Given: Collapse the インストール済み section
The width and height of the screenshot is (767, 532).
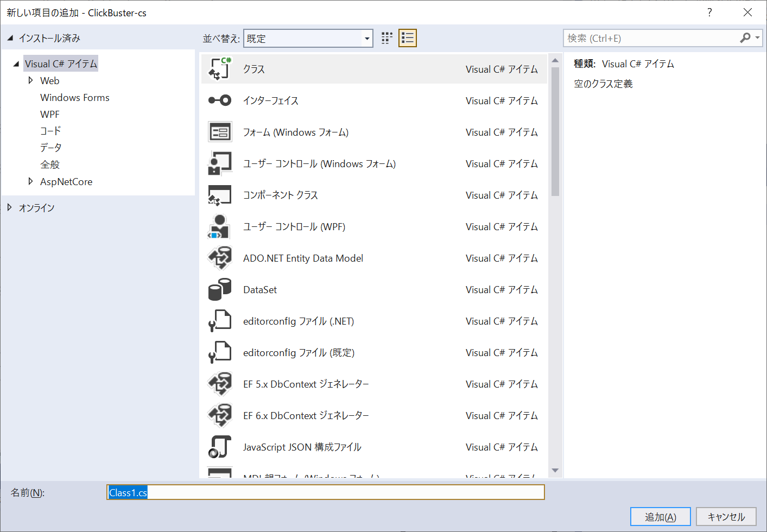Looking at the screenshot, I should (10, 38).
